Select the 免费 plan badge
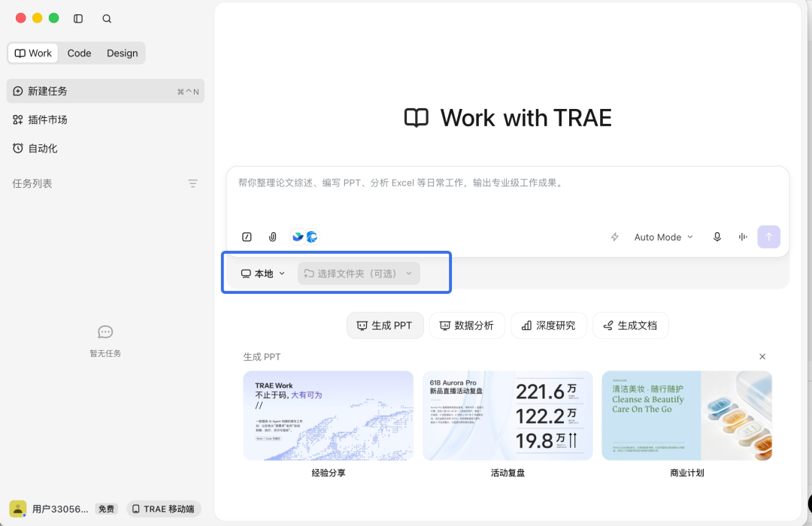The image size is (812, 526). click(x=106, y=509)
